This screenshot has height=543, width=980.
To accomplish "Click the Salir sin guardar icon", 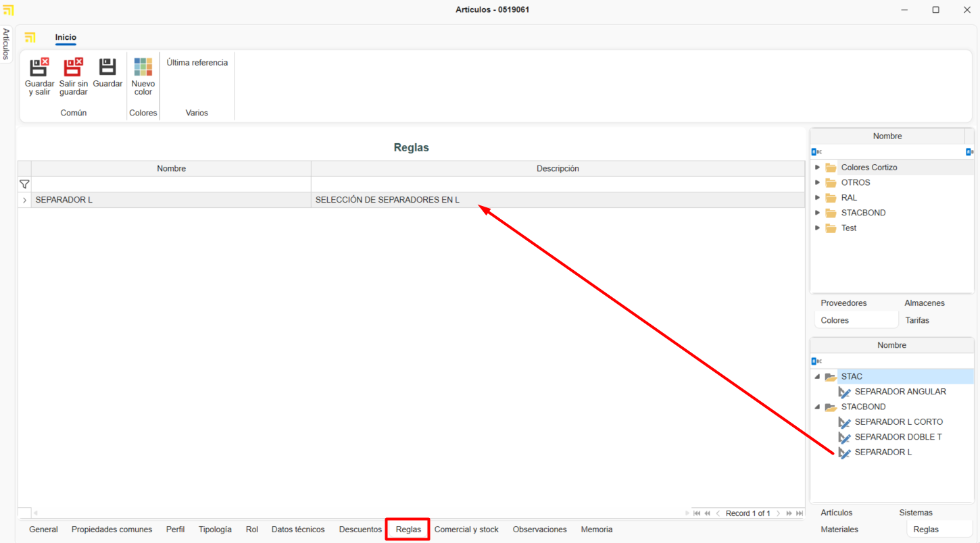I will pos(73,68).
